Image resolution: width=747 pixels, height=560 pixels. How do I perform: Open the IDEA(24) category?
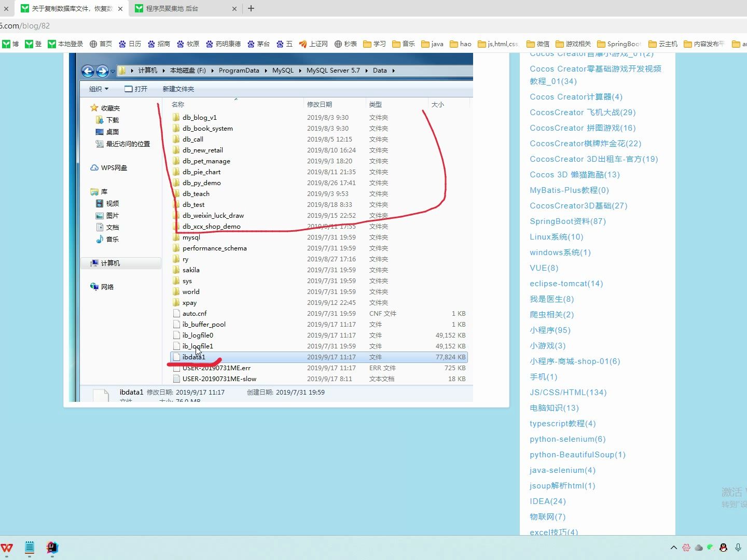(548, 501)
